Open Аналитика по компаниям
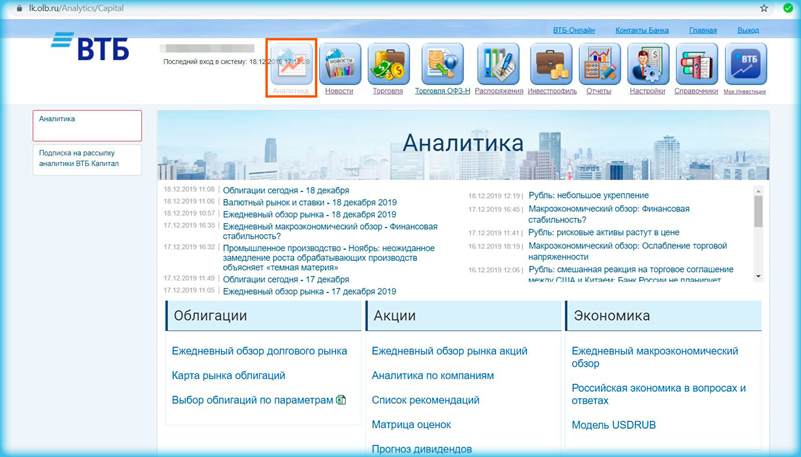The width and height of the screenshot is (801, 457). [433, 376]
